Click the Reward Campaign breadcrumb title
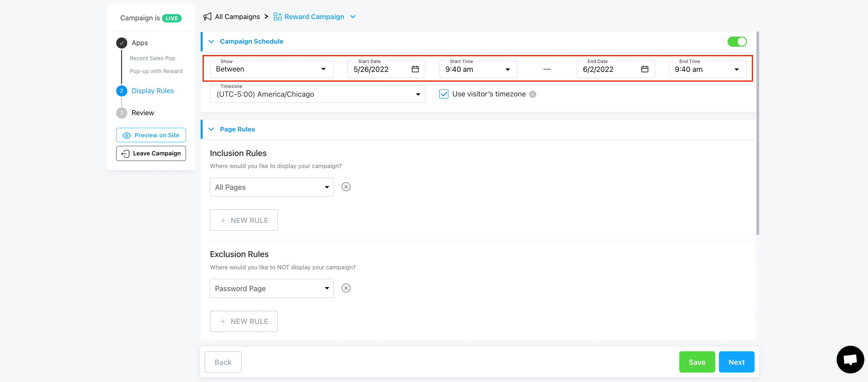The height and width of the screenshot is (382, 868). pos(314,17)
